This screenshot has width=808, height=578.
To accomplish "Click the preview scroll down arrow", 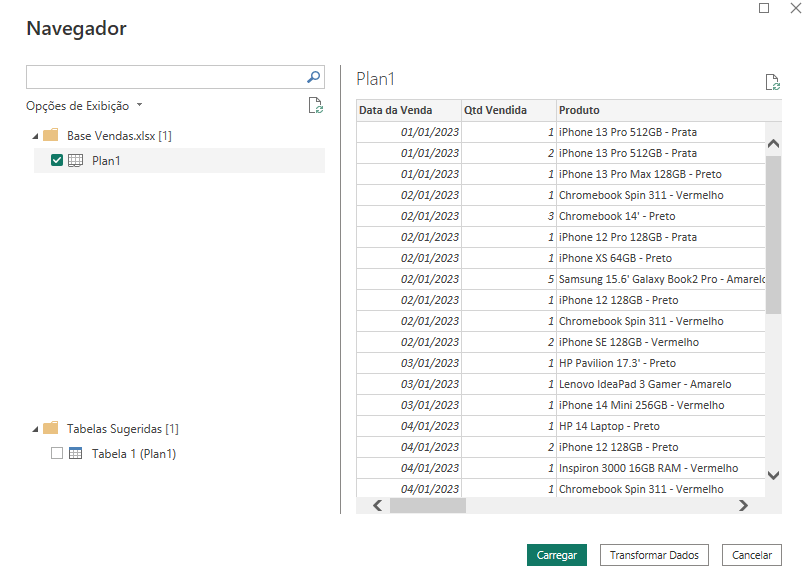I will click(x=773, y=475).
